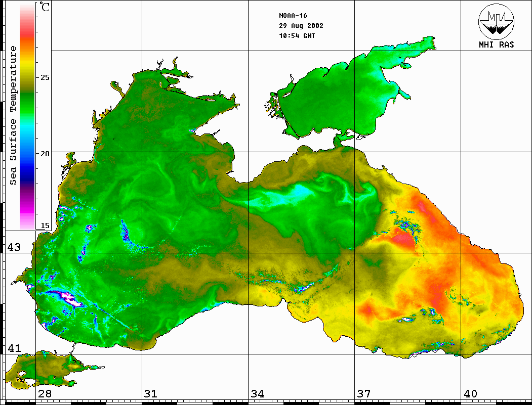Click the longitude 31 label
Viewport: 532px width, 405px height.
151,394
